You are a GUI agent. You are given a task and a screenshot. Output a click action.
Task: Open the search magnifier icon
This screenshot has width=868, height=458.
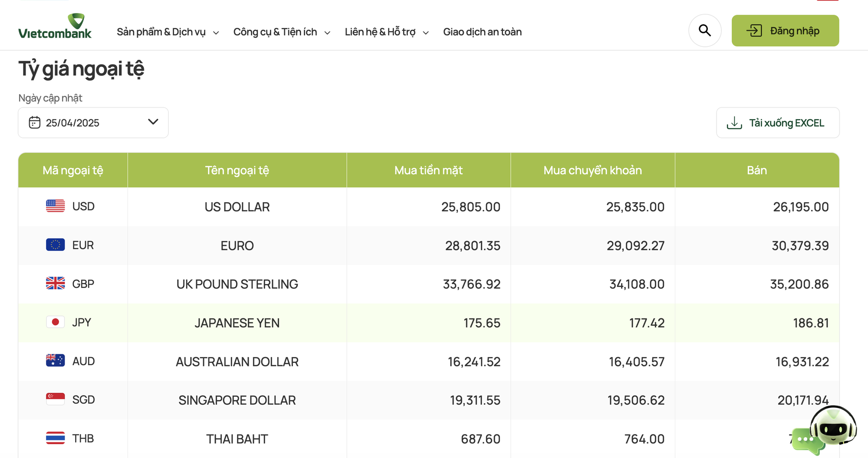(705, 31)
